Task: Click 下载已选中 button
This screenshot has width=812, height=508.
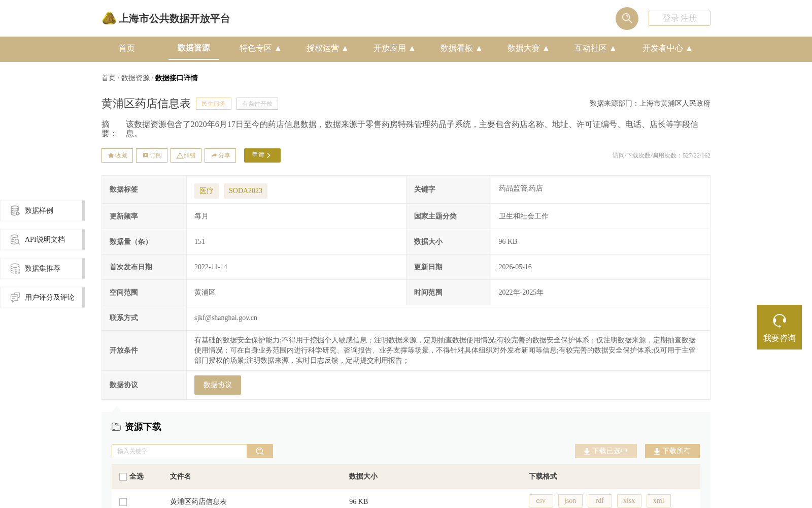Action: pos(606,451)
